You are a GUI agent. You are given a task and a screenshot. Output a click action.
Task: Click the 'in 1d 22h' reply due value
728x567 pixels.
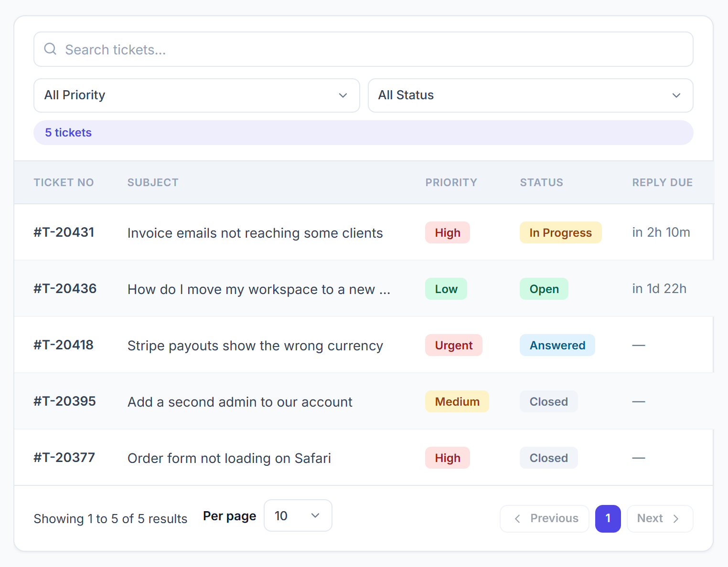659,289
